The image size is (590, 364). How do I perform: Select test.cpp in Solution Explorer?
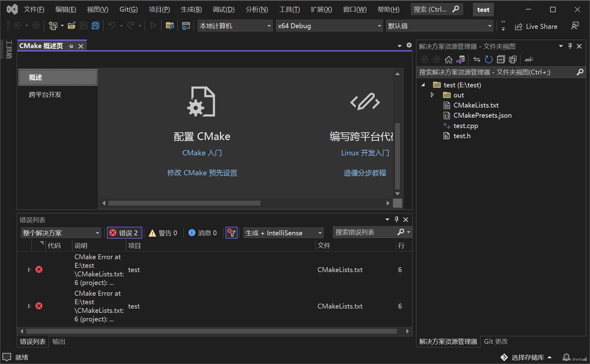(465, 126)
